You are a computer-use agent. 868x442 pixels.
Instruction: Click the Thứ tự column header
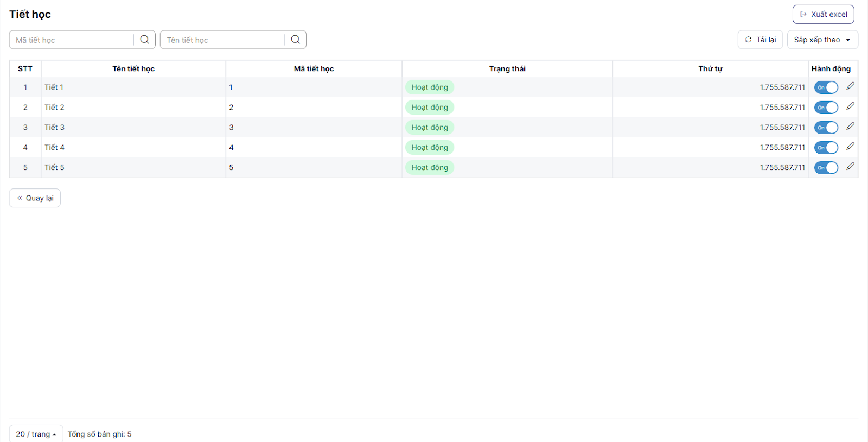tap(710, 68)
